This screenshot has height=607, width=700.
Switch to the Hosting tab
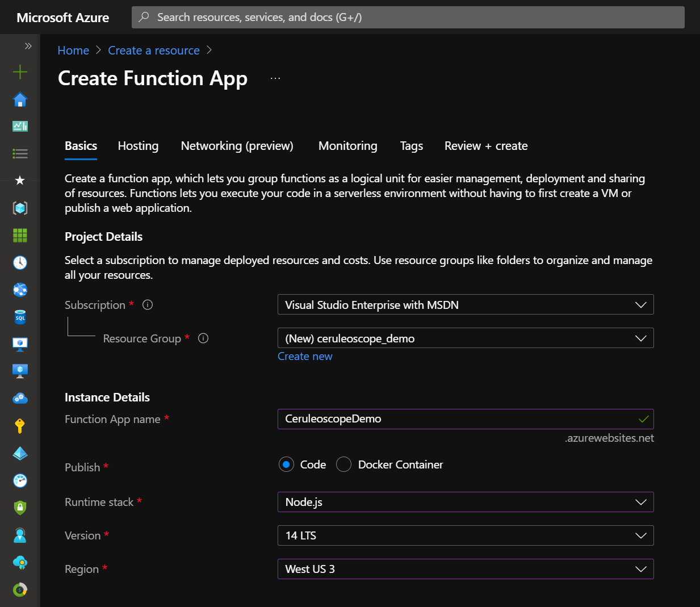click(138, 146)
